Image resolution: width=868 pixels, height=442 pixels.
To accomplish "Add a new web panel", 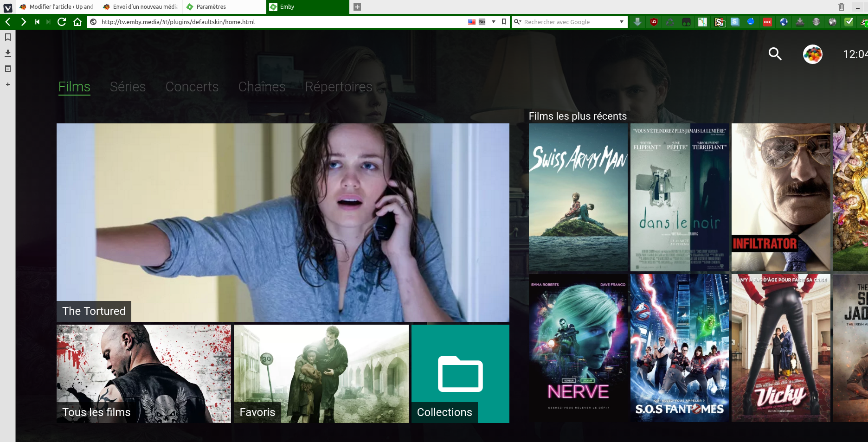I will click(x=8, y=84).
